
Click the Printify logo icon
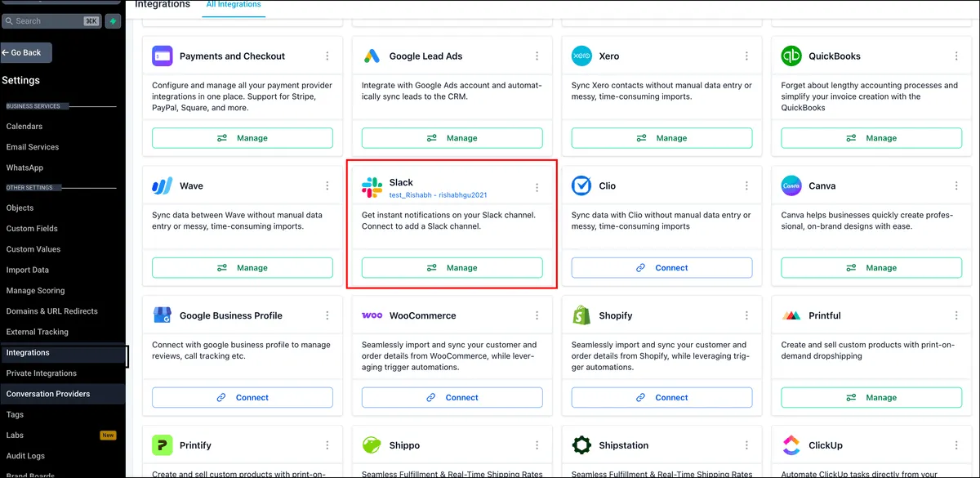point(162,445)
